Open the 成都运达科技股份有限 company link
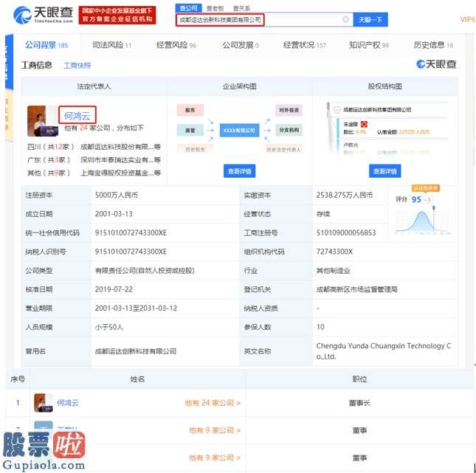476x473 pixels. pyautogui.click(x=120, y=147)
